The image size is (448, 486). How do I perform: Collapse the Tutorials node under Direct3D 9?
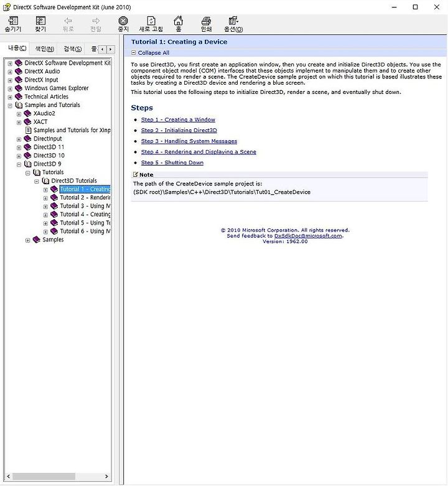pyautogui.click(x=28, y=172)
